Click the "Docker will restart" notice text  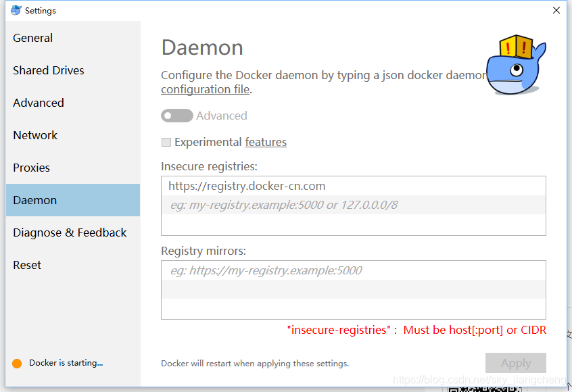pos(255,364)
